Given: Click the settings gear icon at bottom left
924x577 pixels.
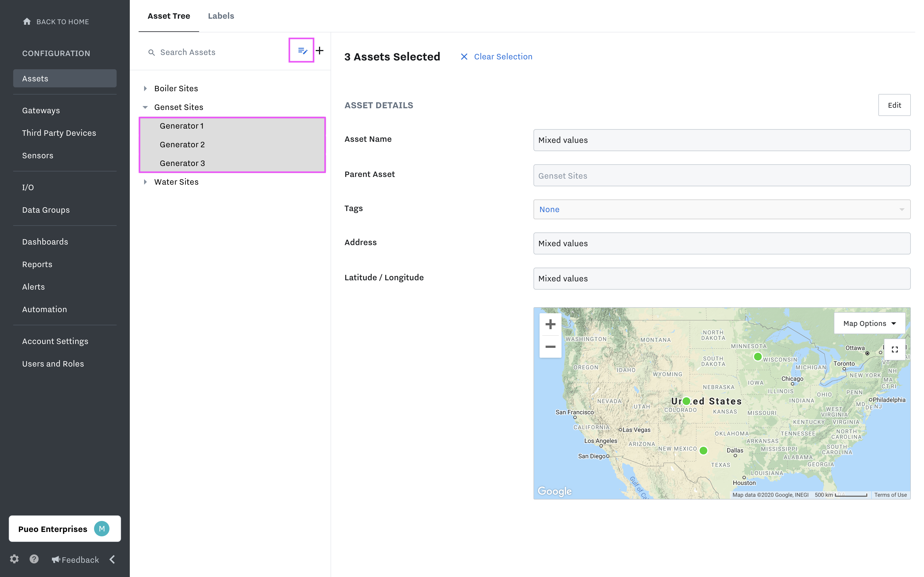Looking at the screenshot, I should pos(14,559).
